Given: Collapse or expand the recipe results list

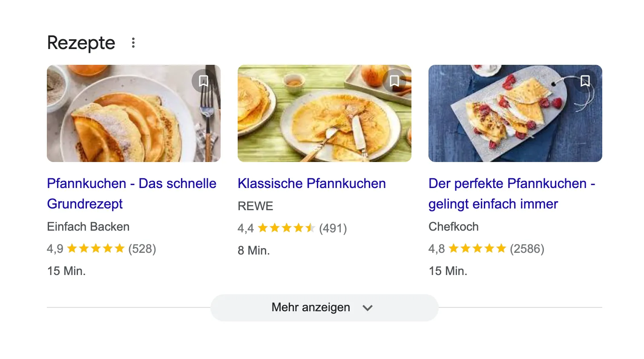Looking at the screenshot, I should (325, 307).
